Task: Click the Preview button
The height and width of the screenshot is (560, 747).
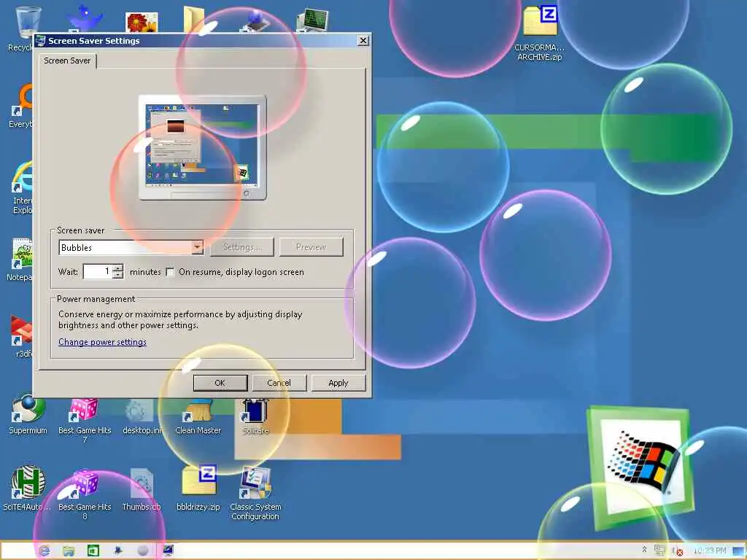Action: pos(311,247)
